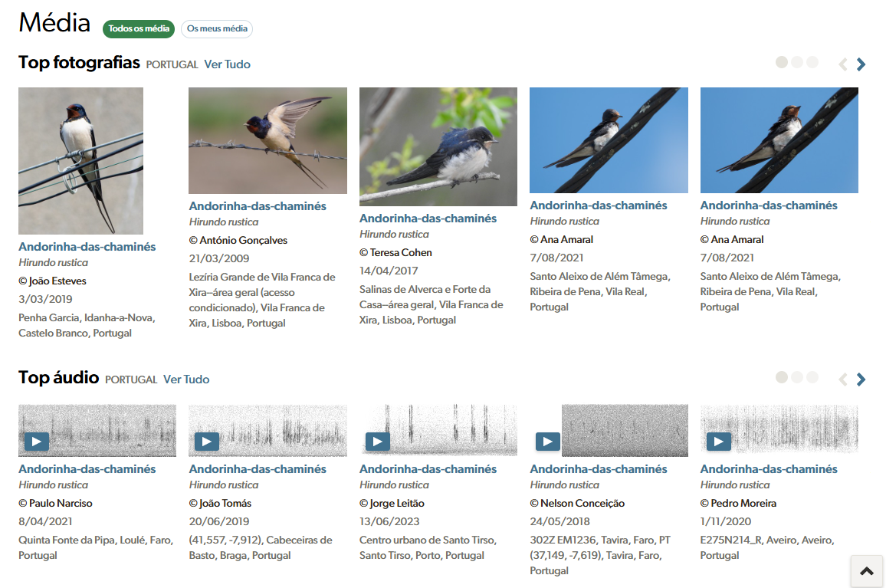Open Andorinha-das-chaminés link for Pedro Moreira audio
Screen dimensions: 886x588
click(769, 469)
